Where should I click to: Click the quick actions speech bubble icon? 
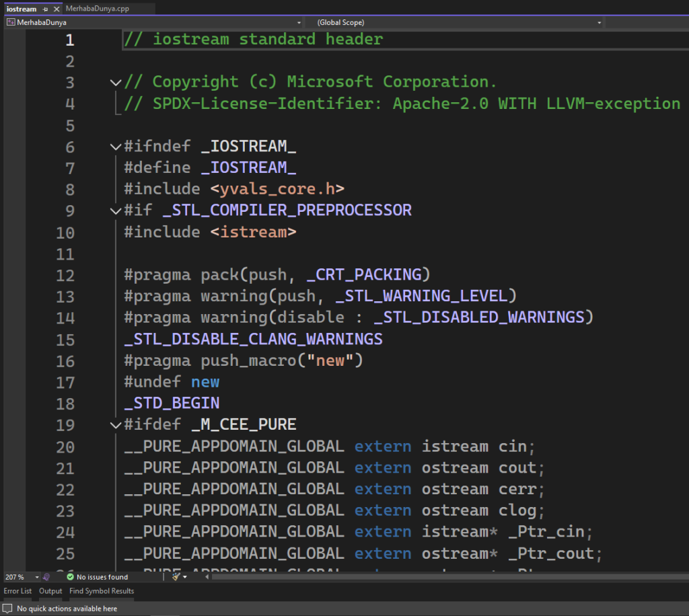7,609
